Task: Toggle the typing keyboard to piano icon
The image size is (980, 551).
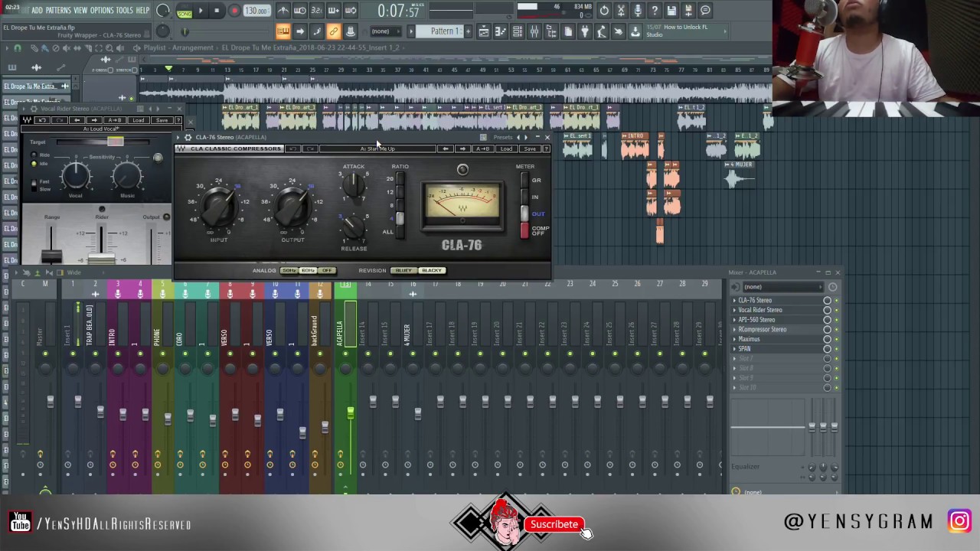Action: (283, 31)
